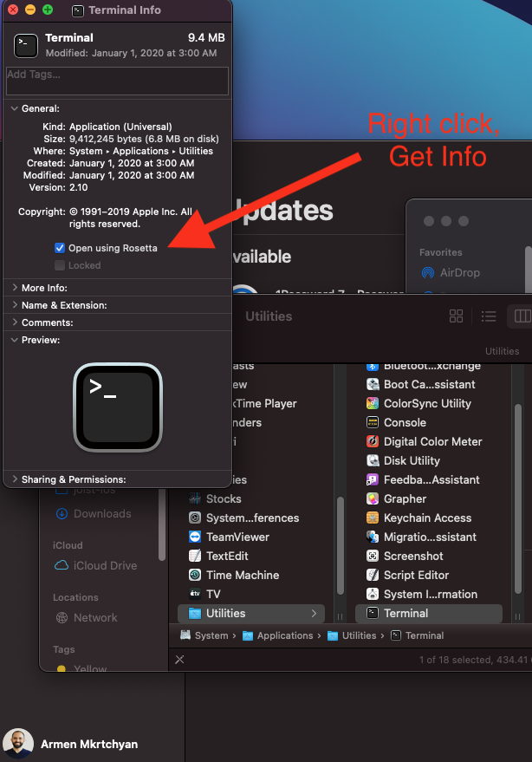The height and width of the screenshot is (762, 532).
Task: Select ColorSync Utility icon
Action: click(373, 403)
